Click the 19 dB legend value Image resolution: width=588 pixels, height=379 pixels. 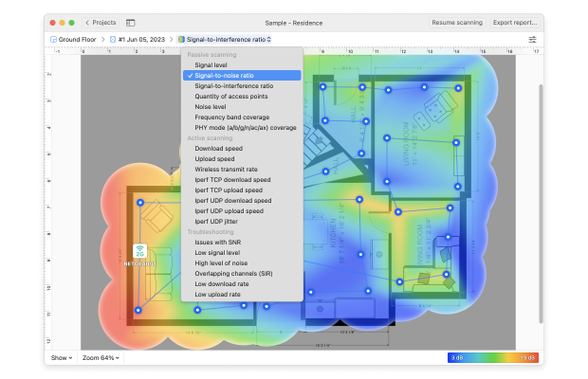(x=527, y=357)
